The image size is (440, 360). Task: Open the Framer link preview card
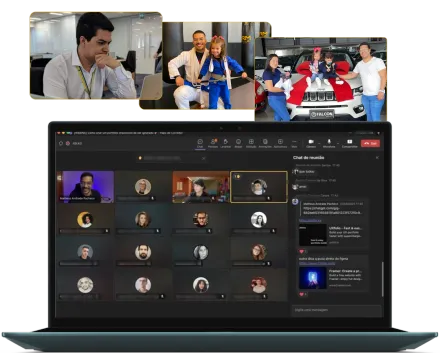click(x=333, y=278)
